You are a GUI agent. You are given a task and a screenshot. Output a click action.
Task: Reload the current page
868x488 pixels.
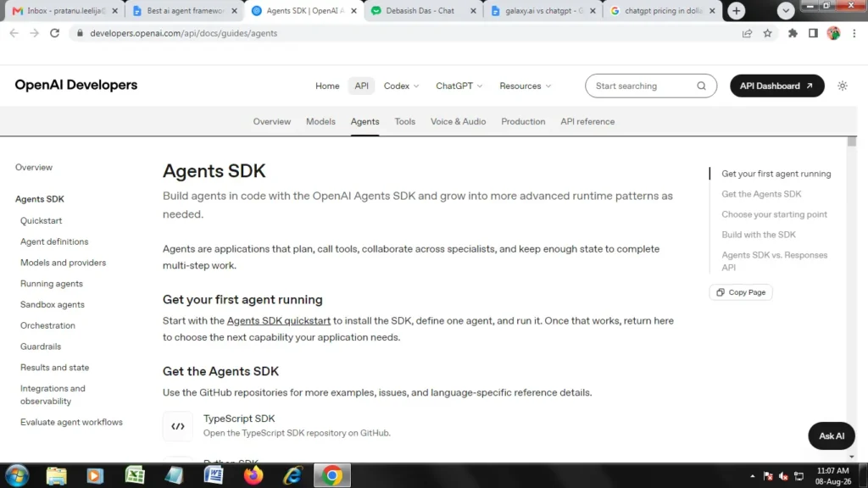54,33
